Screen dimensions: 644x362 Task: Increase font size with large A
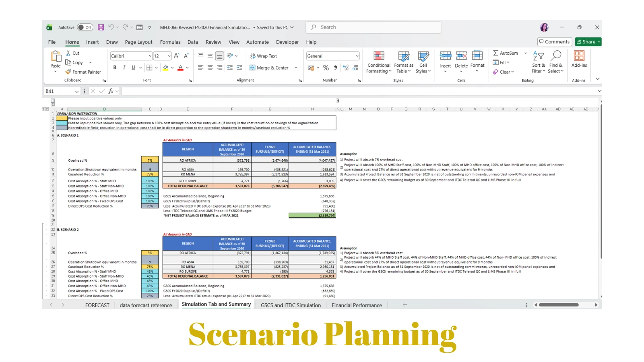pos(177,56)
